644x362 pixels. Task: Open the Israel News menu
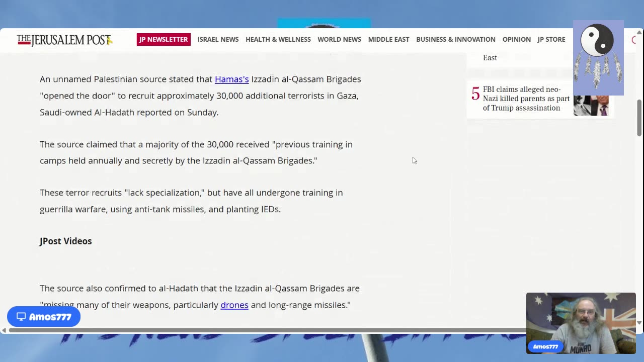click(218, 39)
